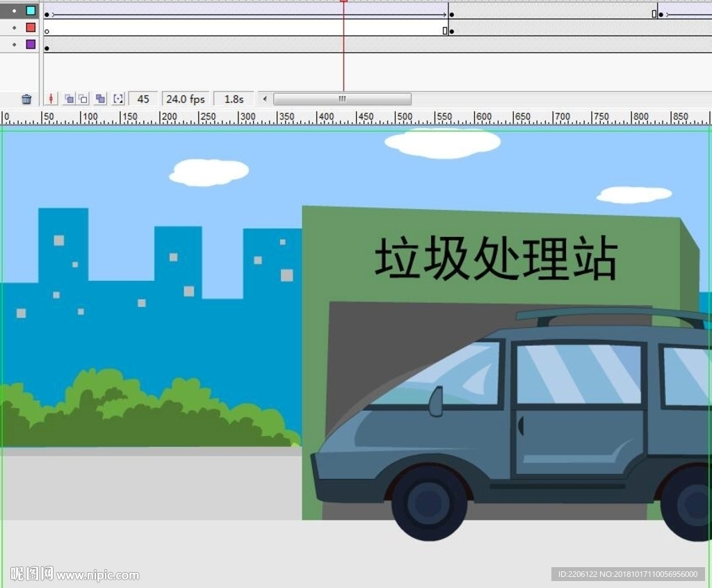This screenshot has height=588, width=712.
Task: Click the purple layer's outline color square
Action: [x=31, y=44]
